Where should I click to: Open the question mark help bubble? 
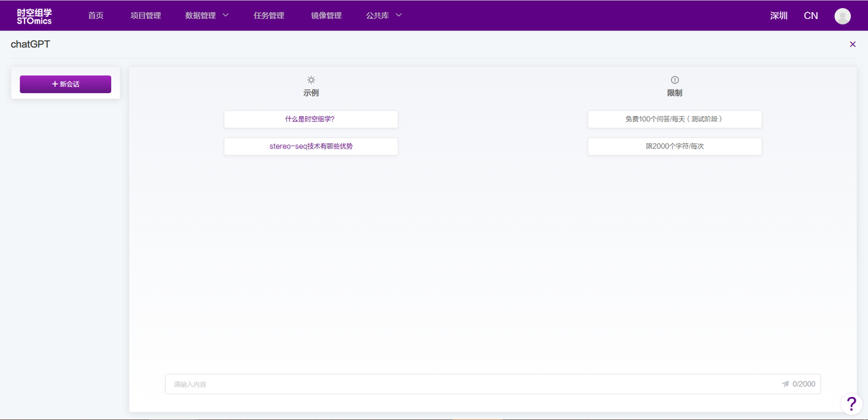tap(852, 404)
